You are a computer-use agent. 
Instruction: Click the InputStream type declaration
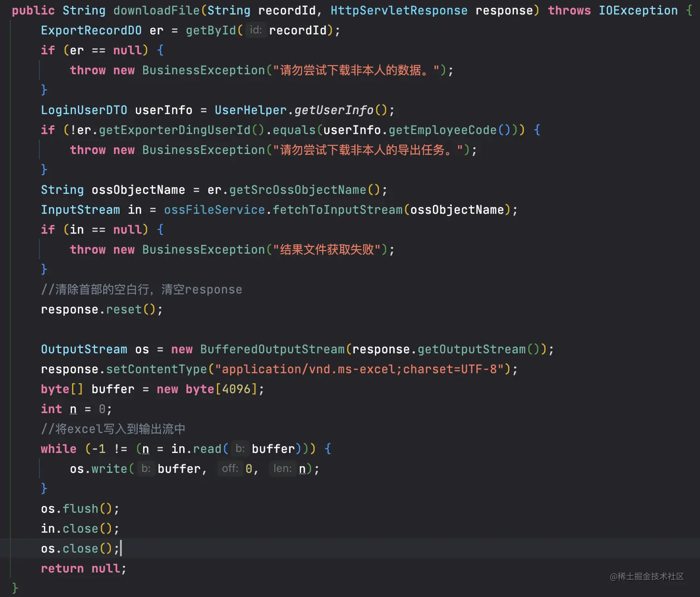(80, 209)
